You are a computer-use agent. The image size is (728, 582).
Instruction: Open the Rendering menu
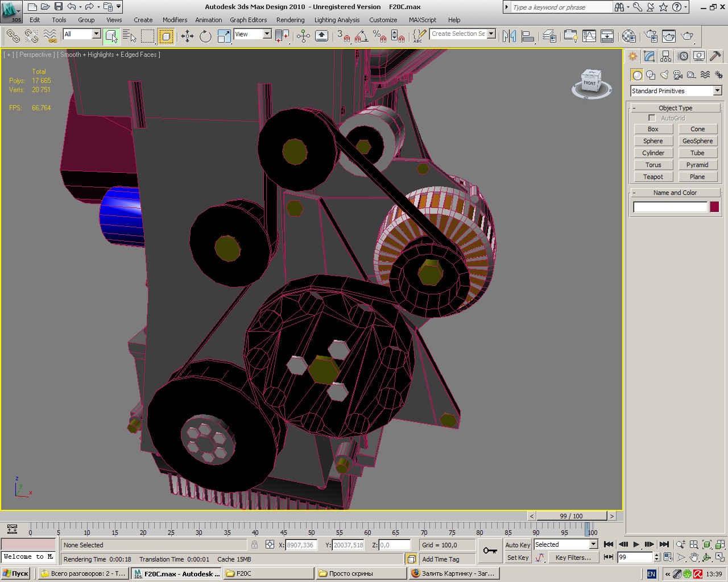coord(290,20)
